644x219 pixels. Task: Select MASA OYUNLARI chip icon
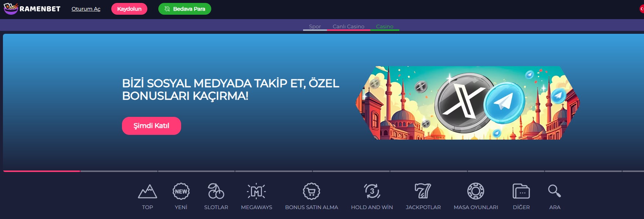tap(476, 191)
